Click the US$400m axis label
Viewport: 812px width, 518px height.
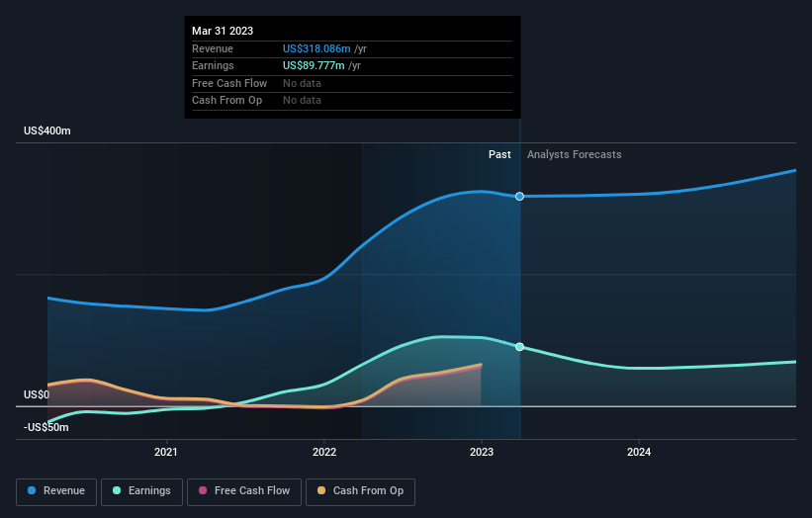pos(47,130)
